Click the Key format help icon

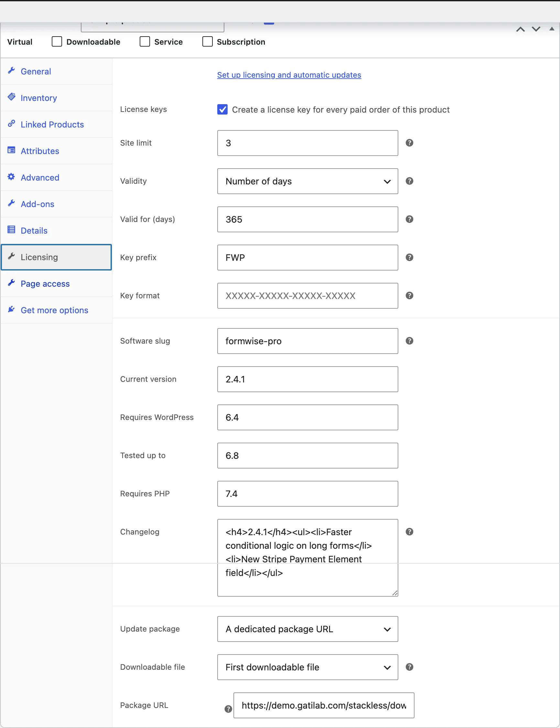pos(409,296)
